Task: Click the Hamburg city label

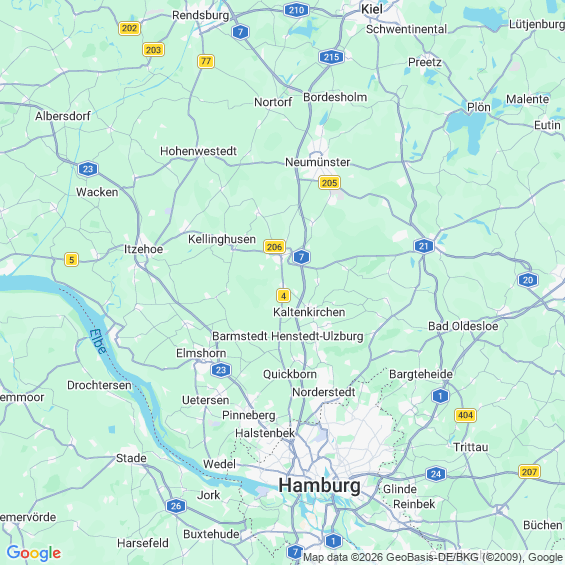Action: tap(319, 485)
